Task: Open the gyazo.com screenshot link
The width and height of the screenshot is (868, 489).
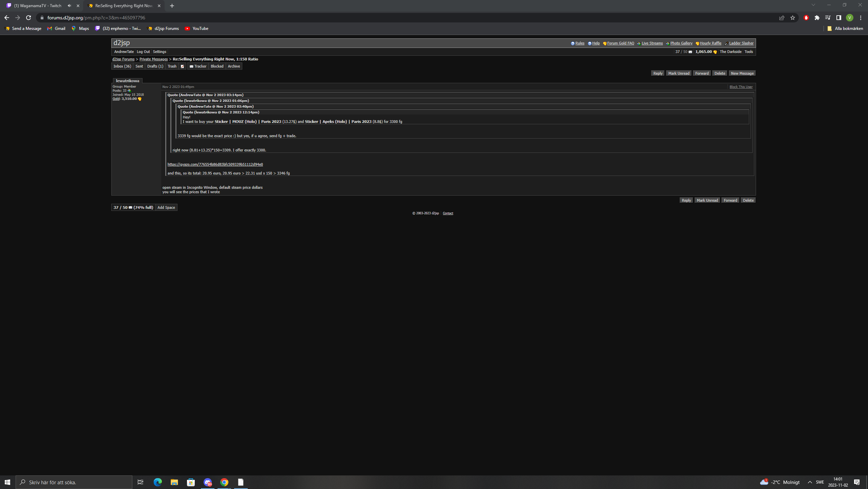Action: click(215, 164)
